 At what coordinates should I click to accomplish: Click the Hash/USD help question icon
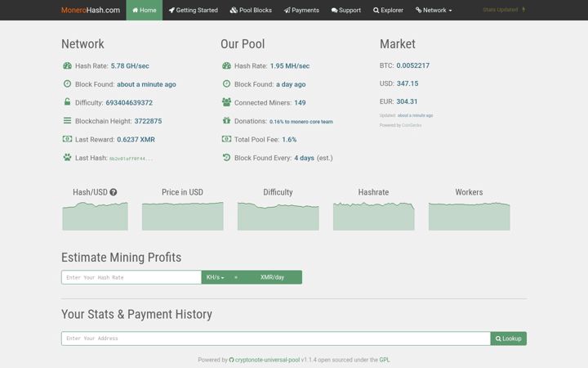click(x=114, y=192)
